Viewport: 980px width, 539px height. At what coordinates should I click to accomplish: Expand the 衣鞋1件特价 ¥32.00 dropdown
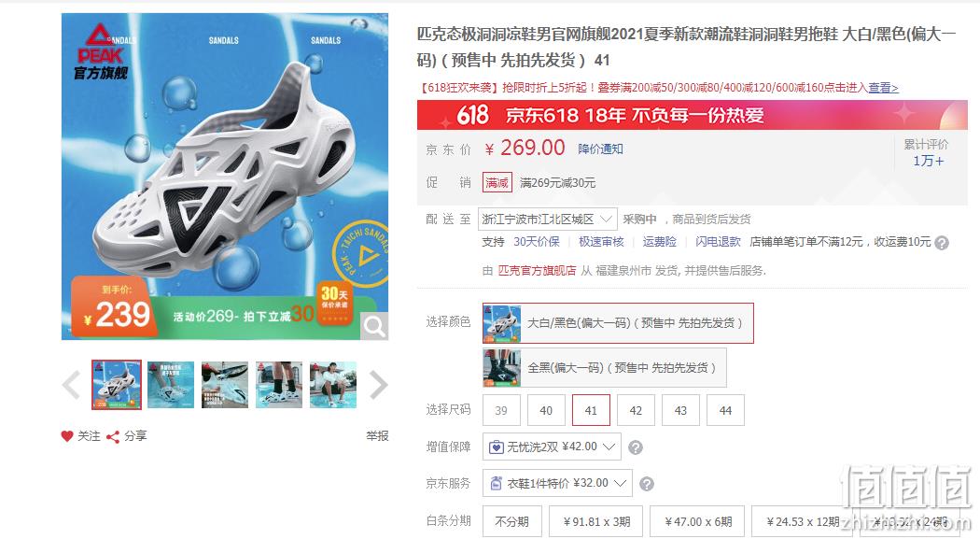(557, 483)
